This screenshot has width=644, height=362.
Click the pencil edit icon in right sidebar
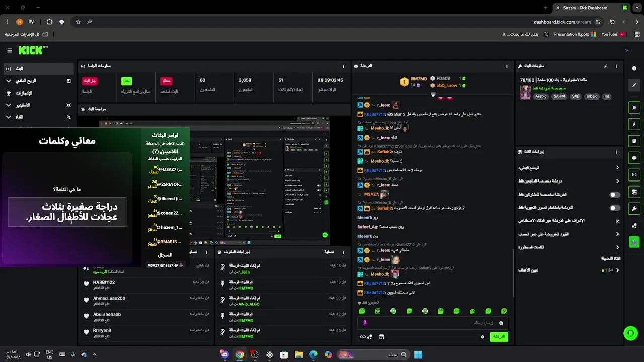634,85
